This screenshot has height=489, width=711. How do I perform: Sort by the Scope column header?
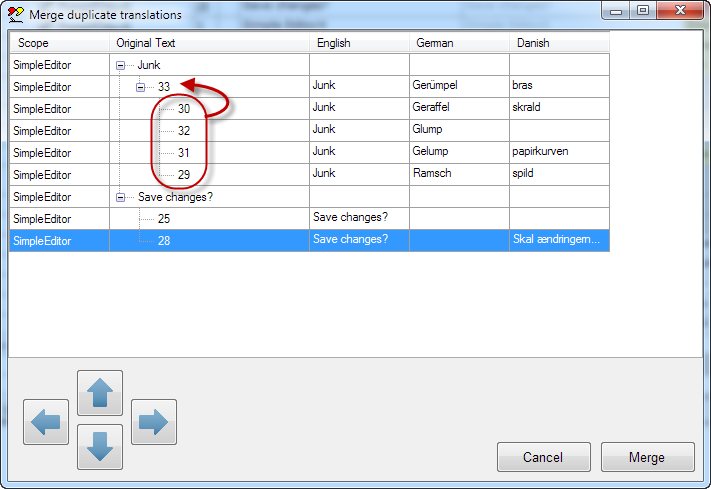coord(59,43)
